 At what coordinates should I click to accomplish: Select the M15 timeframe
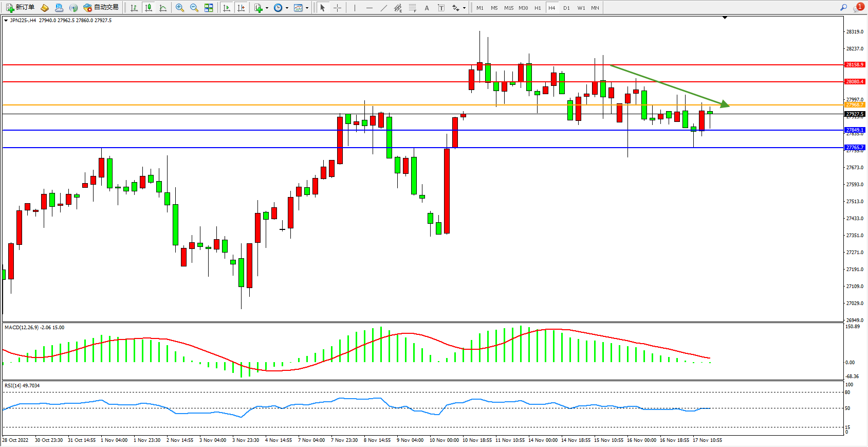[508, 8]
